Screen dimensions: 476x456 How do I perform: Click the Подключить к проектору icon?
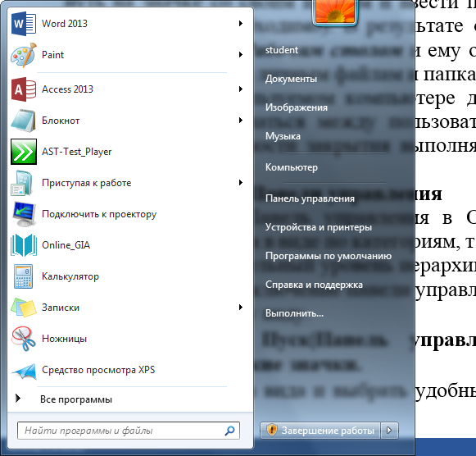[24, 214]
